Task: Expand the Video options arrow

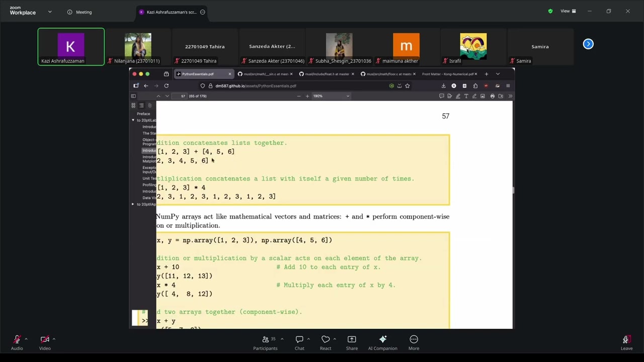Action: (x=54, y=339)
